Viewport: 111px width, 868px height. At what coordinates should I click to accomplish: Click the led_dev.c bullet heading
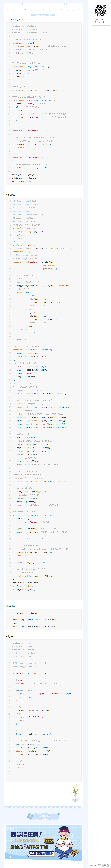tap(18, 19)
